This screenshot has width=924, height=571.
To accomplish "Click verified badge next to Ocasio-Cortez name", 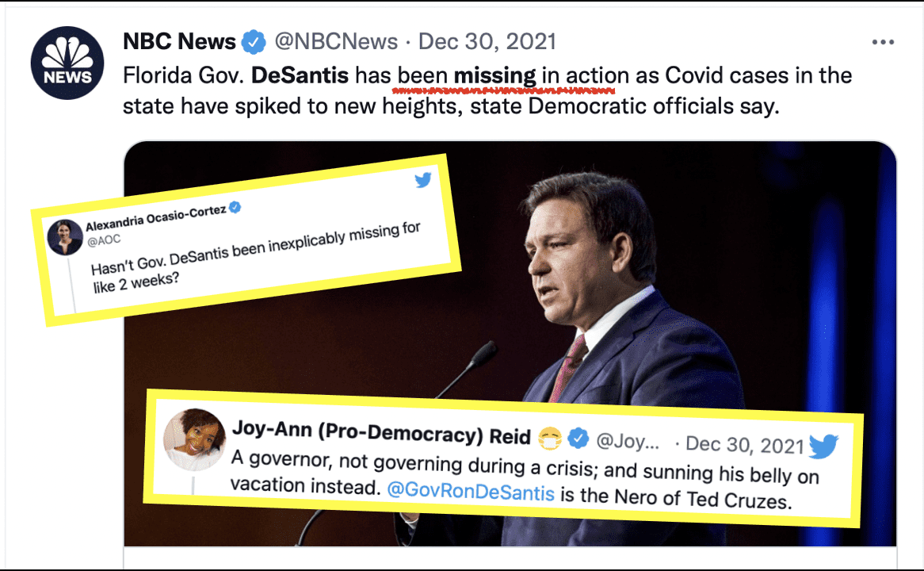I will 235,206.
